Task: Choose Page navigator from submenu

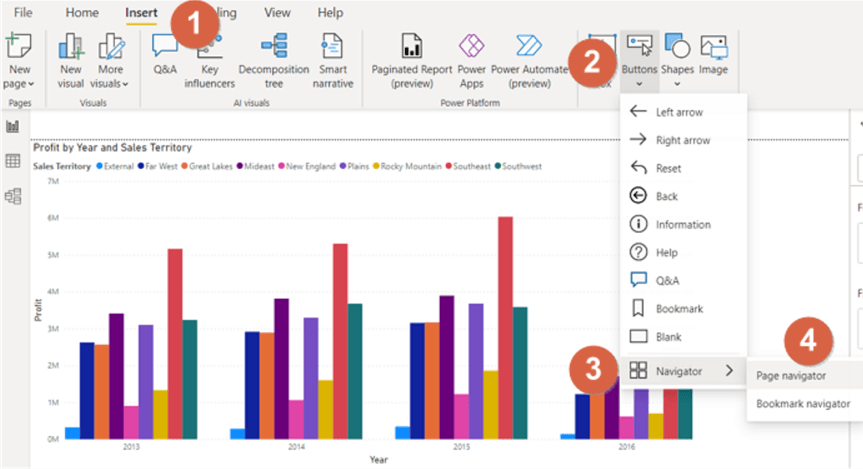Action: 791,375
